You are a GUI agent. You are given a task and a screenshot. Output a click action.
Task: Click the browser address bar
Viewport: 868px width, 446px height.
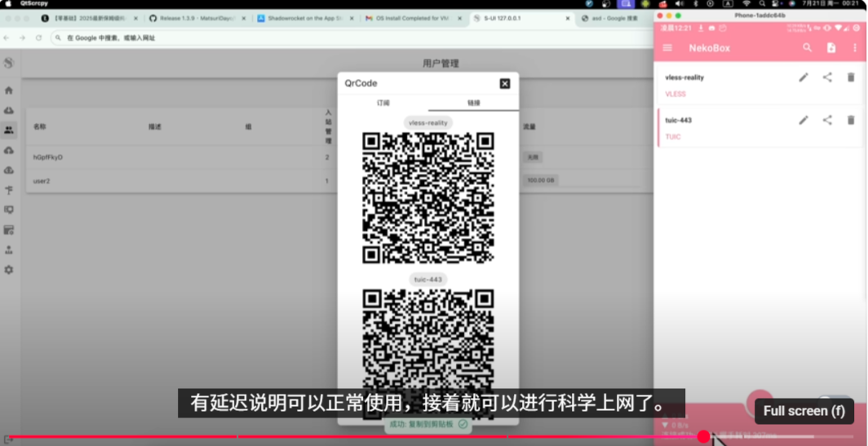point(352,38)
